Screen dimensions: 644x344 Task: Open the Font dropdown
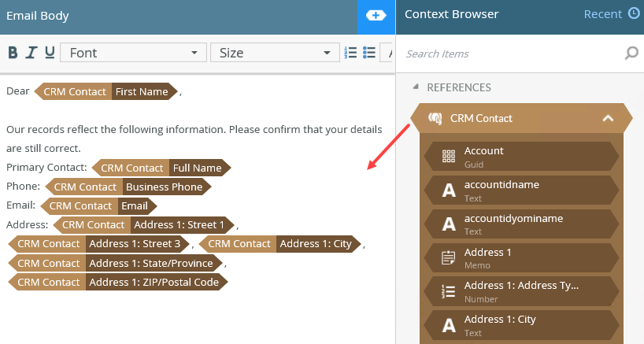coord(132,53)
